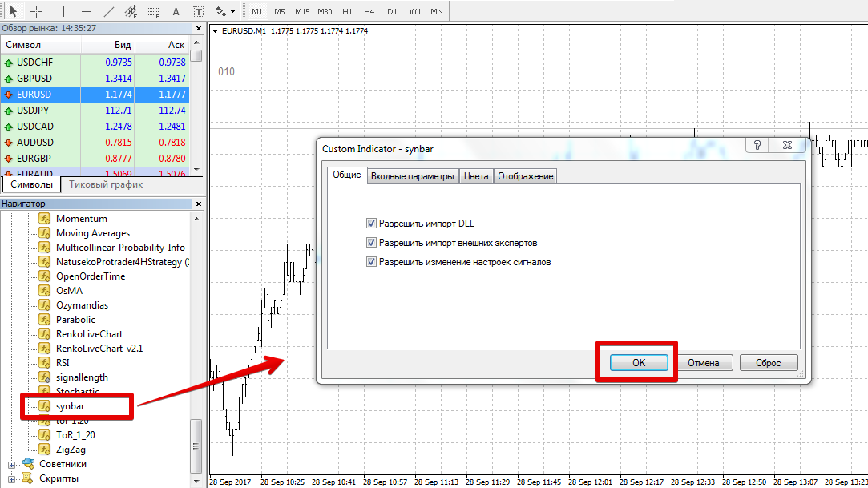Open the arrows objects dropdown
Viewport: 868px width, 488px height.
click(225, 11)
